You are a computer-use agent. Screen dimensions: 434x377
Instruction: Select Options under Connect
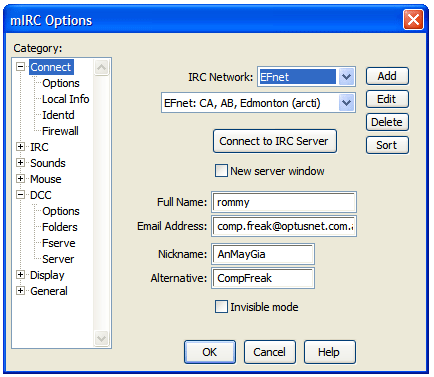[61, 83]
